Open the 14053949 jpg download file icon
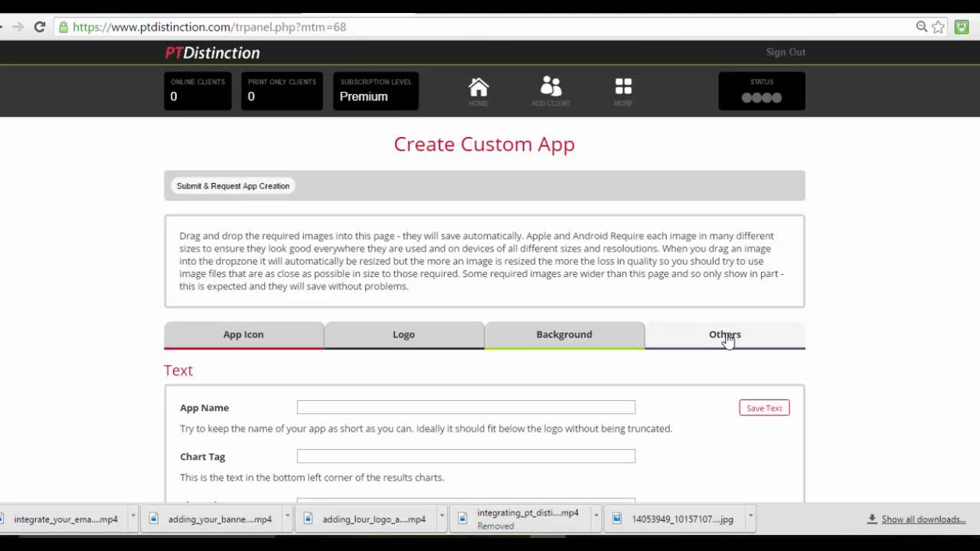The image size is (980, 551). [617, 519]
